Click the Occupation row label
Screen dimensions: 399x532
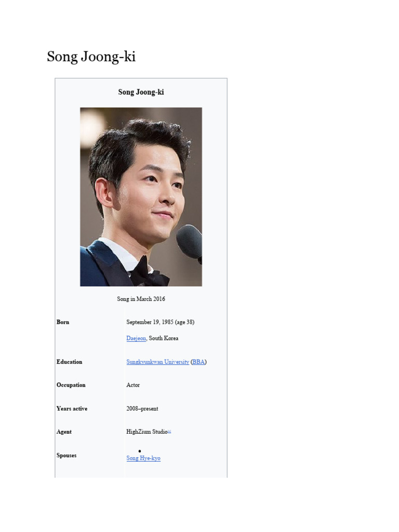coord(71,385)
